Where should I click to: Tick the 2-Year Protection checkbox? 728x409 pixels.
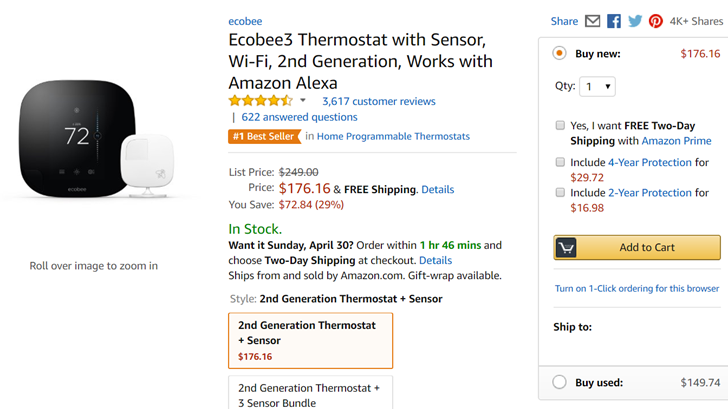pyautogui.click(x=560, y=192)
